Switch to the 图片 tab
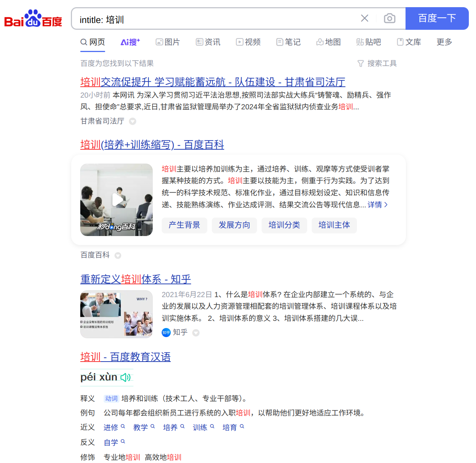Screen dimensions: 476x463 click(168, 42)
